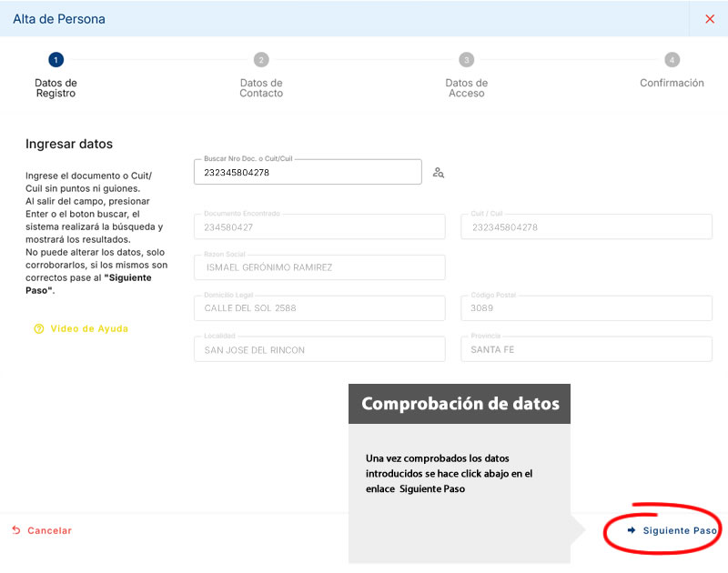Open step 4 Confirmación

pos(672,60)
